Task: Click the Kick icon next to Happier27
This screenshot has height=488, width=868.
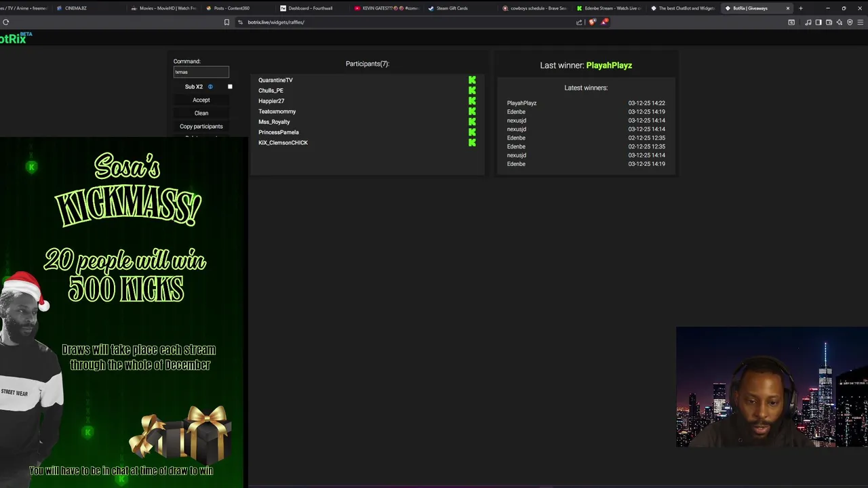Action: coord(472,101)
